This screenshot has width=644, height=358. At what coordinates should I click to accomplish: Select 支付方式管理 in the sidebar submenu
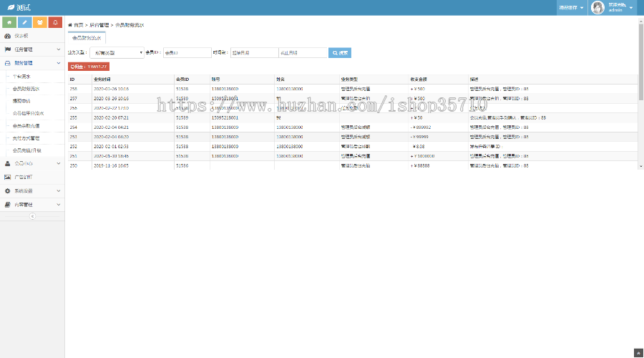click(x=27, y=138)
